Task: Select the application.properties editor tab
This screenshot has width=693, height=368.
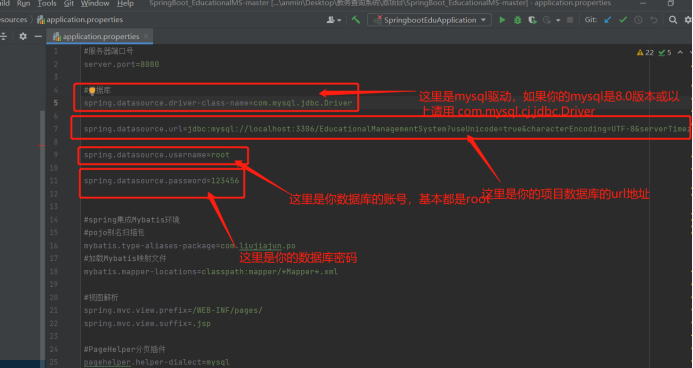Action: tap(100, 36)
